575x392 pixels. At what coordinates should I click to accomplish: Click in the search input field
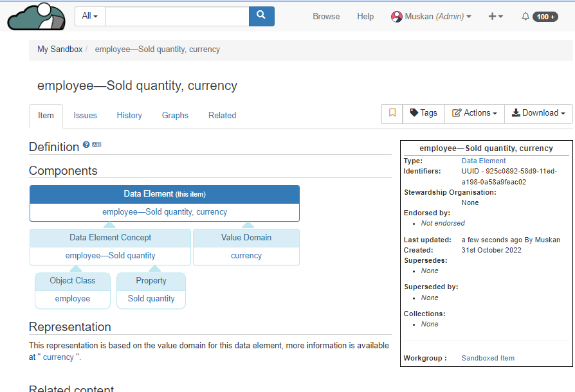click(177, 16)
